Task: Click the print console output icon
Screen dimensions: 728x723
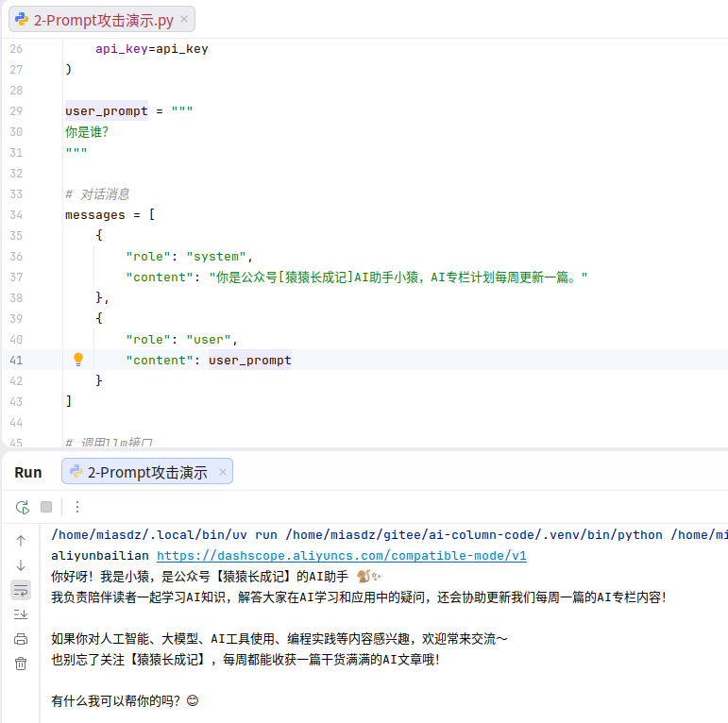Action: coord(21,639)
